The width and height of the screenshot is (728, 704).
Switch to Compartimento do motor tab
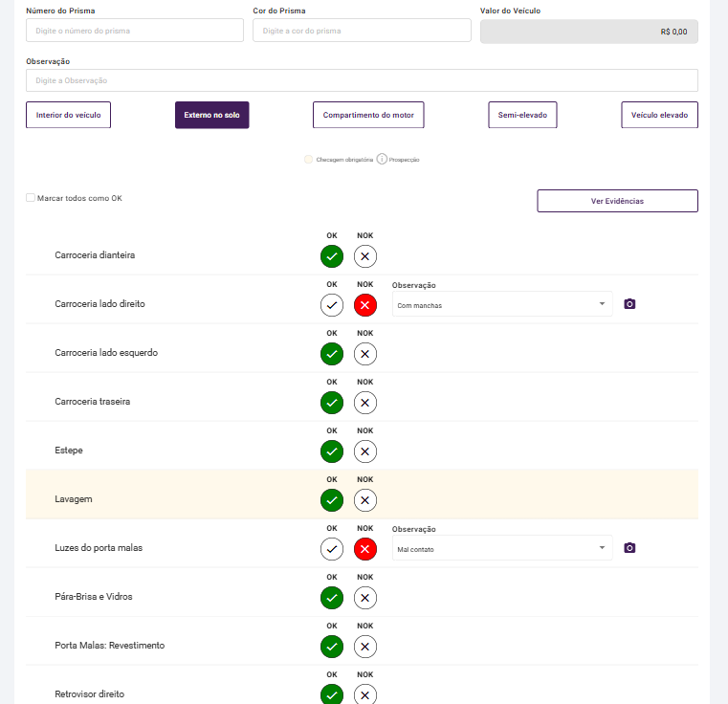[x=368, y=115]
